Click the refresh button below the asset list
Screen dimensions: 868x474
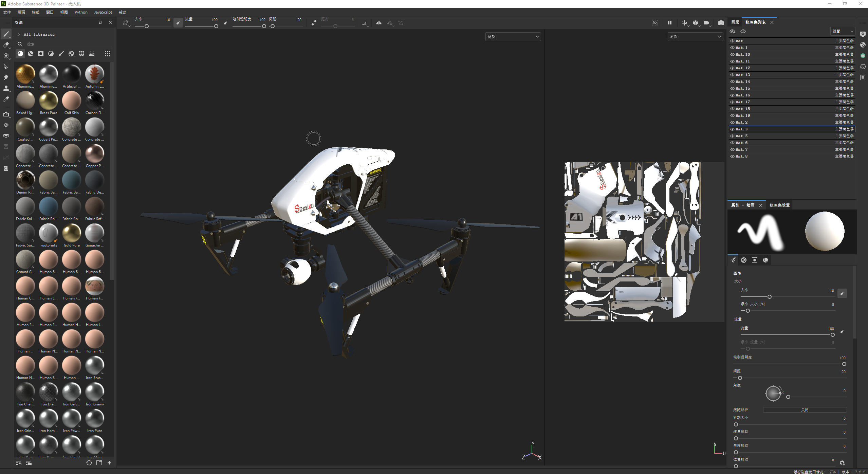pyautogui.click(x=89, y=463)
